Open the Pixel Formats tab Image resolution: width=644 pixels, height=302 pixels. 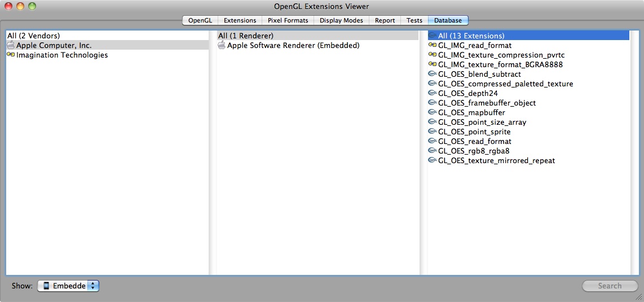tap(288, 20)
